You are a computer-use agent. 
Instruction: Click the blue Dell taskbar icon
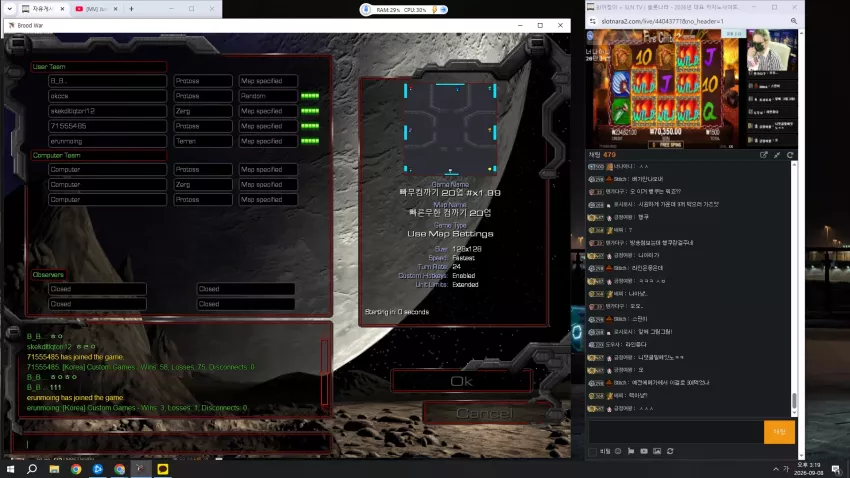[x=98, y=469]
